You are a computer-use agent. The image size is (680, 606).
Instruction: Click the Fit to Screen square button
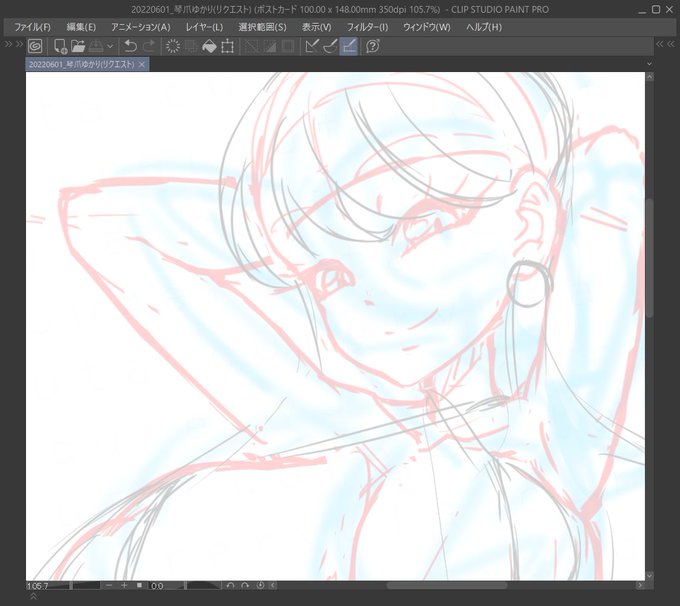[x=139, y=586]
